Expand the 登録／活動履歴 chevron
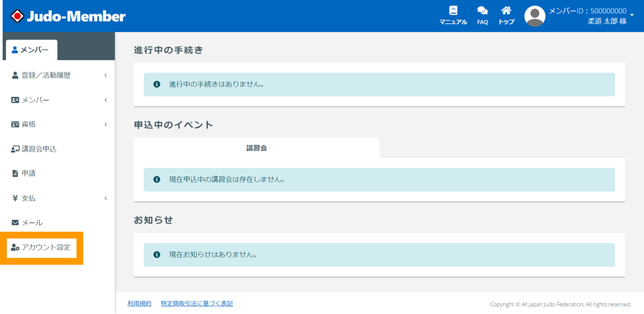The width and height of the screenshot is (644, 314). click(x=105, y=75)
